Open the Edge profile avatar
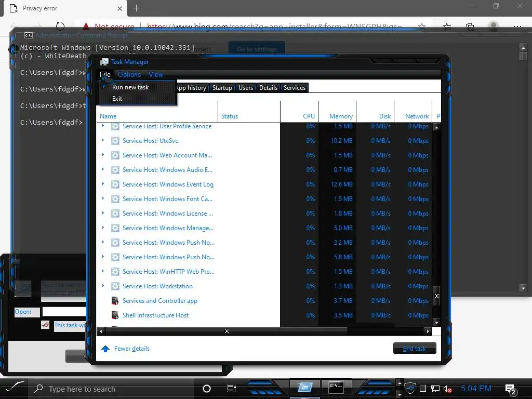This screenshot has height=399, width=532. pyautogui.click(x=494, y=26)
